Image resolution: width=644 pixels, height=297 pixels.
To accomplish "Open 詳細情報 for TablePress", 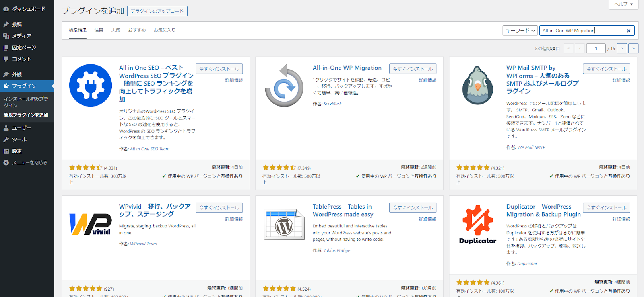I will pos(427,219).
